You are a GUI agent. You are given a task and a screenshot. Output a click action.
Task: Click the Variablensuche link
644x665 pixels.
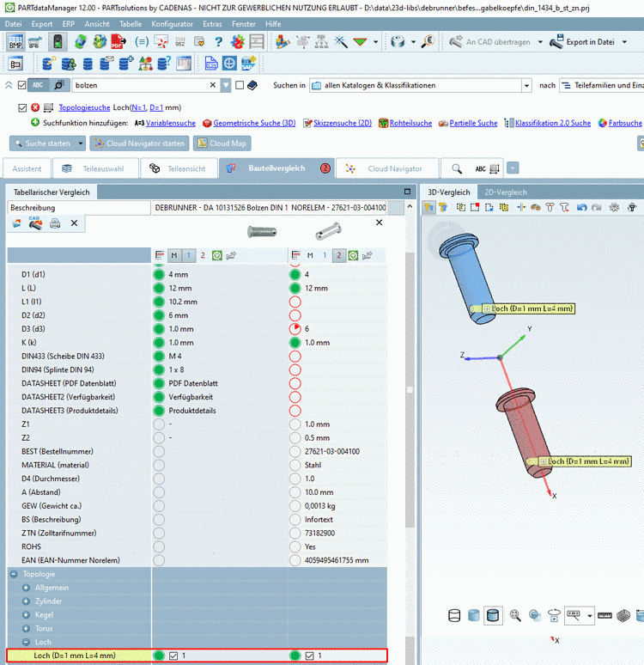click(x=170, y=123)
